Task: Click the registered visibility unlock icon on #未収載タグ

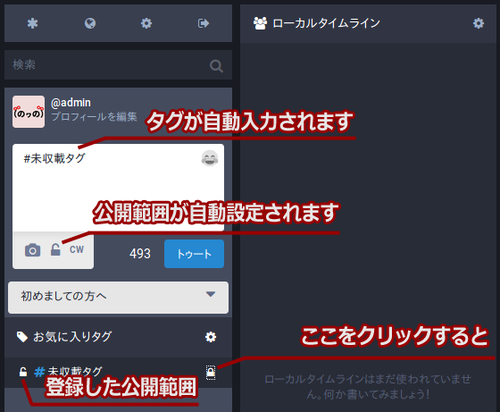Action: pos(23,372)
